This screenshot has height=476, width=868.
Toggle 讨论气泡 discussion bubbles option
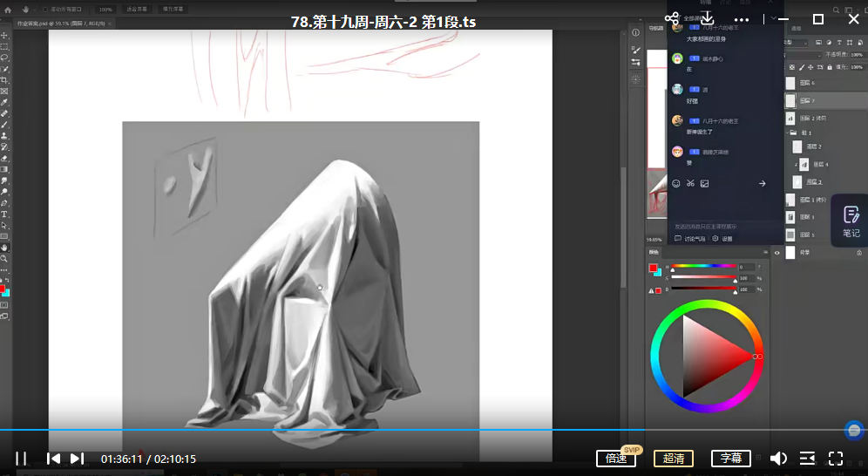click(689, 239)
